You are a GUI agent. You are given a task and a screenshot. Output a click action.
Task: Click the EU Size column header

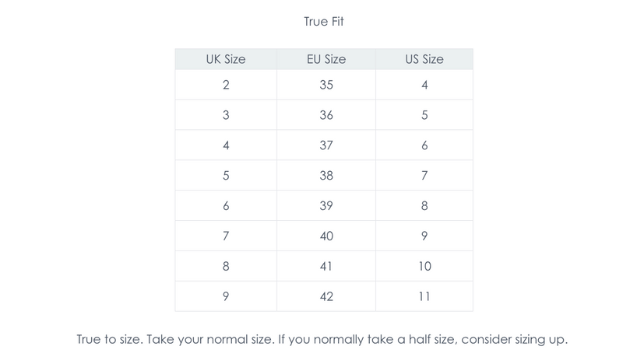pos(326,59)
